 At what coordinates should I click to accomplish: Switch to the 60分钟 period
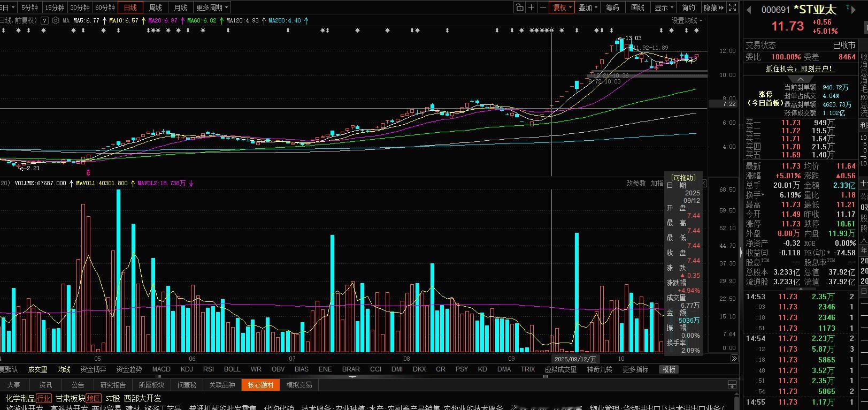pyautogui.click(x=105, y=7)
